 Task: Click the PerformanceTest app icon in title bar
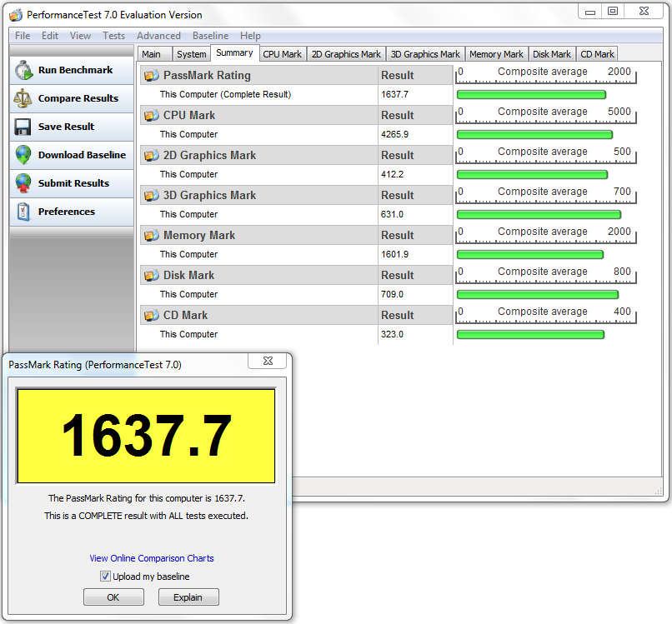pos(16,16)
